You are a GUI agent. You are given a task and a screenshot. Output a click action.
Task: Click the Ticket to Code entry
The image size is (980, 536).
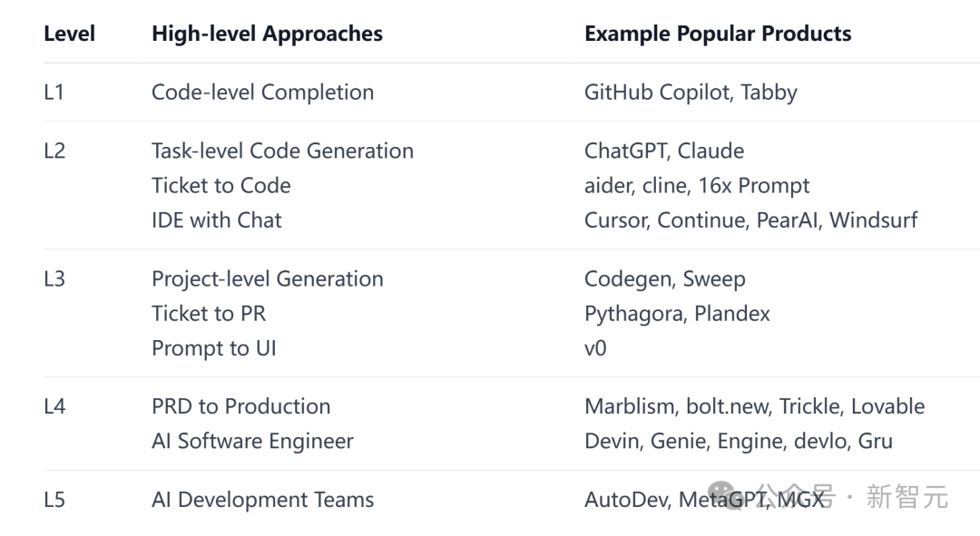221,186
